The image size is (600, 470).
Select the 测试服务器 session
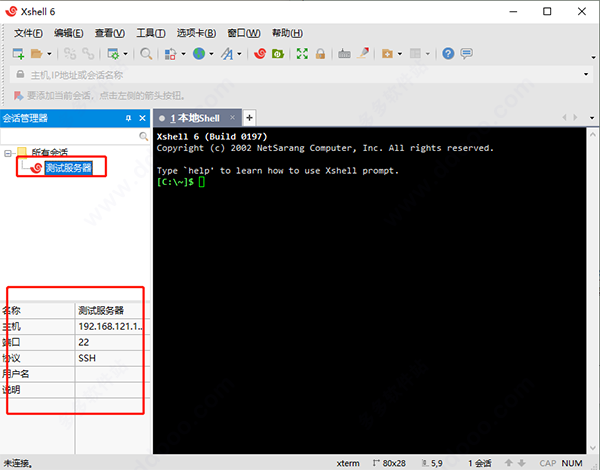[68, 168]
